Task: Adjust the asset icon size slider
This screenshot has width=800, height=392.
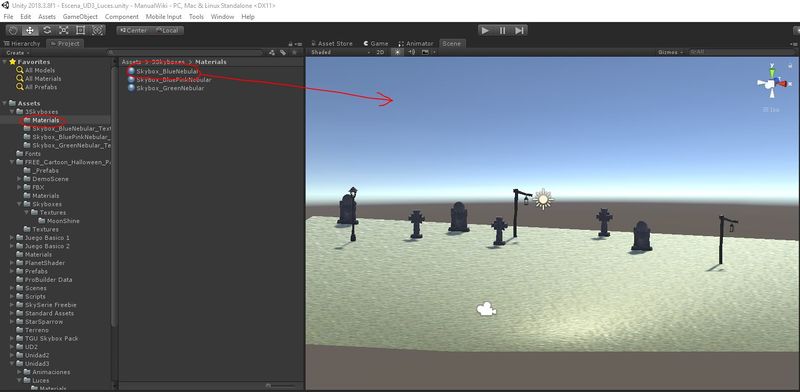Action: click(x=281, y=386)
